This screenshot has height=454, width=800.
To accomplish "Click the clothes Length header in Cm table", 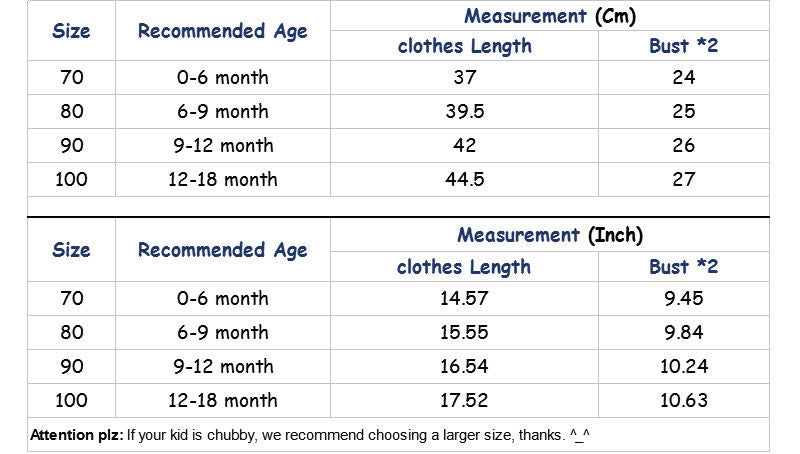I will tap(464, 46).
